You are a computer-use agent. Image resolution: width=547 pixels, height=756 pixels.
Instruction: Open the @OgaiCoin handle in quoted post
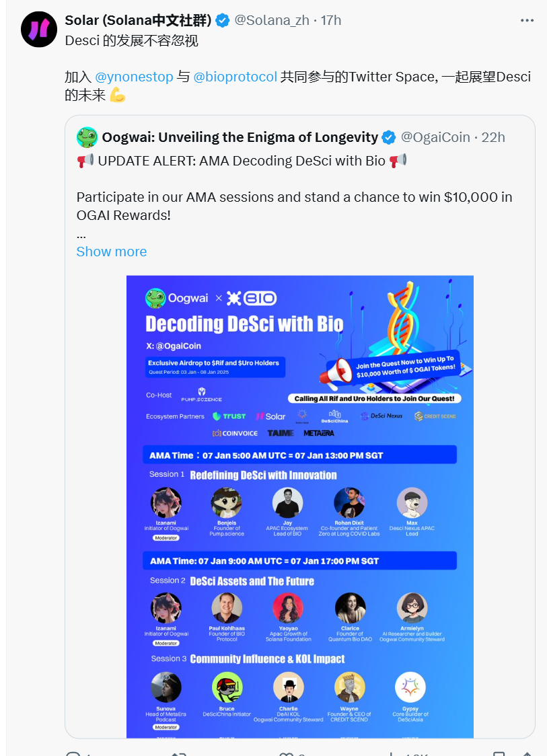click(x=435, y=137)
